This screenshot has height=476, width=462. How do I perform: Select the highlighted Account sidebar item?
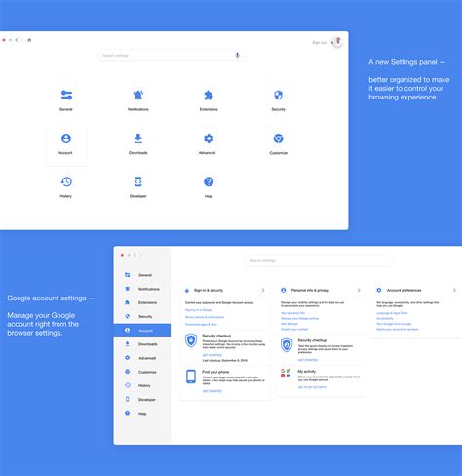[142, 331]
